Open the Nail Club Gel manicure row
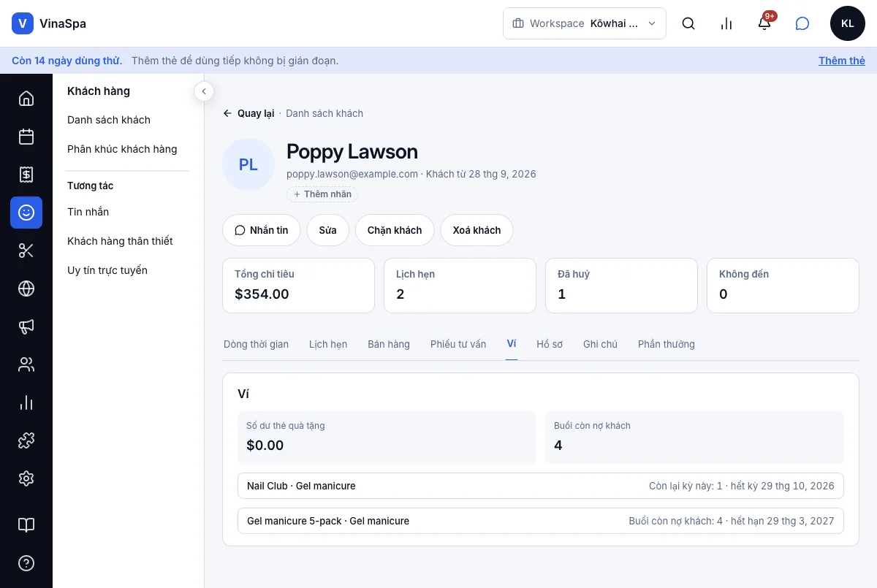The height and width of the screenshot is (588, 877). [541, 486]
